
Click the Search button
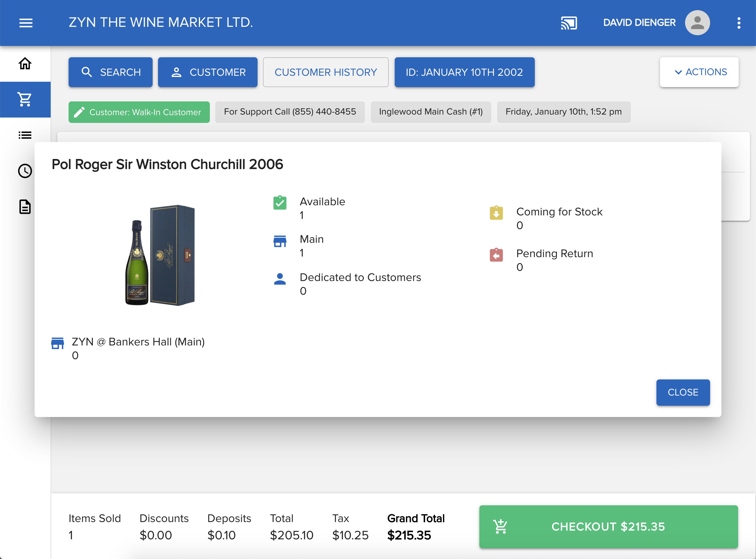111,72
